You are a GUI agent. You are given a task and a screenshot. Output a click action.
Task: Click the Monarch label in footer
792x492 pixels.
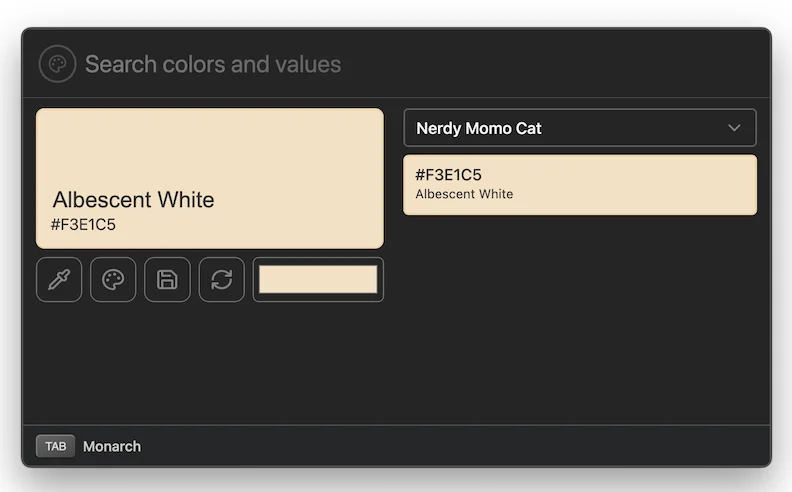[112, 446]
